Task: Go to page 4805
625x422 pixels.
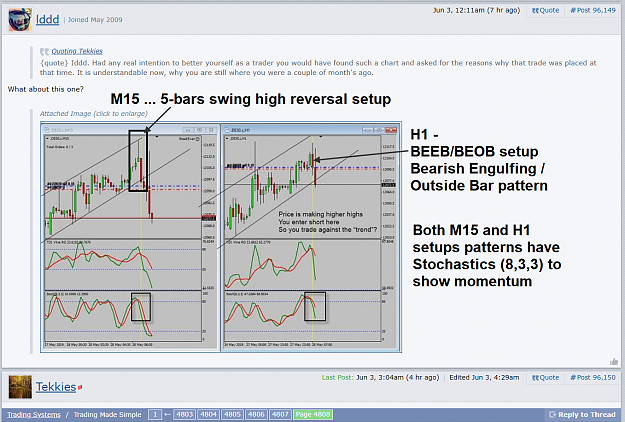Action: [232, 414]
